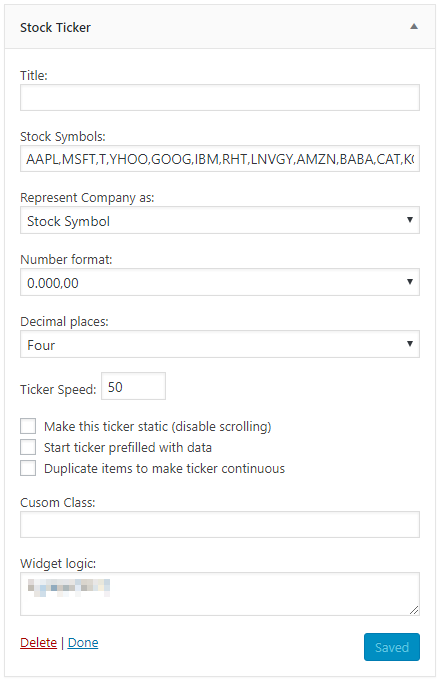Click the Stock Symbols text field
Screen dimensions: 440x682
point(220,159)
